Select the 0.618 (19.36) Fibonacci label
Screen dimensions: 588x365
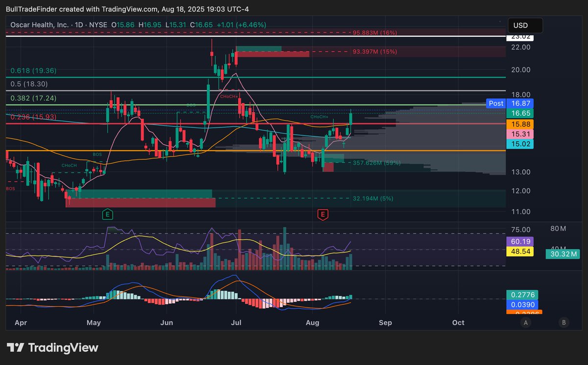pos(34,71)
